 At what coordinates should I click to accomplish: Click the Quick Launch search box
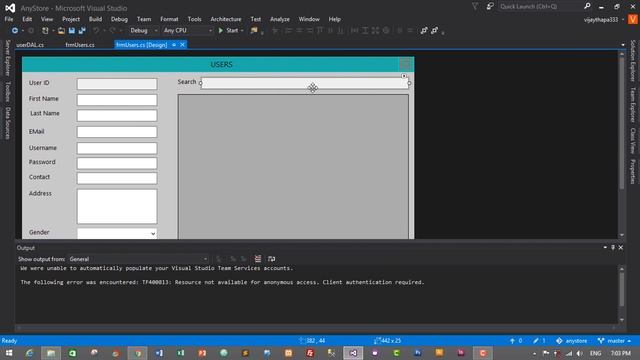(540, 7)
